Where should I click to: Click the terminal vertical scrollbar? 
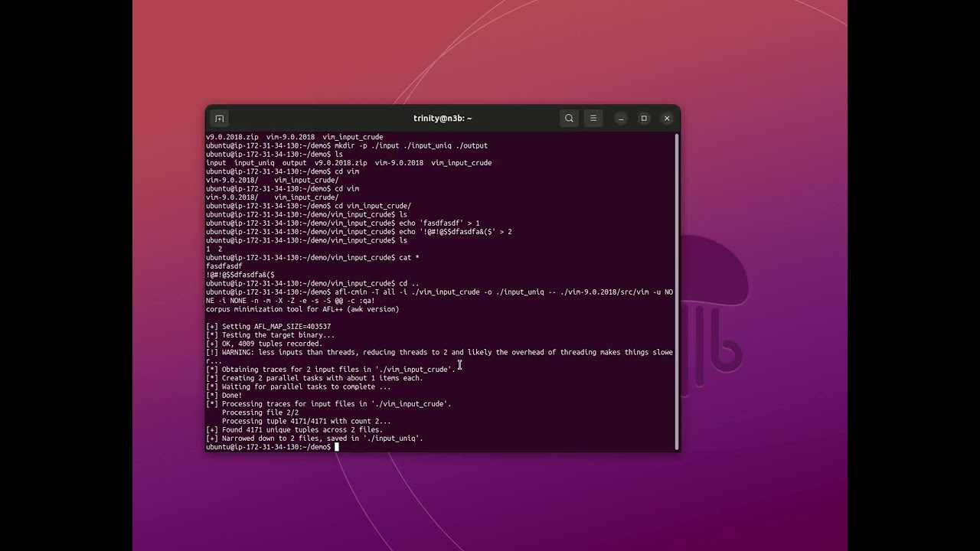676,292
